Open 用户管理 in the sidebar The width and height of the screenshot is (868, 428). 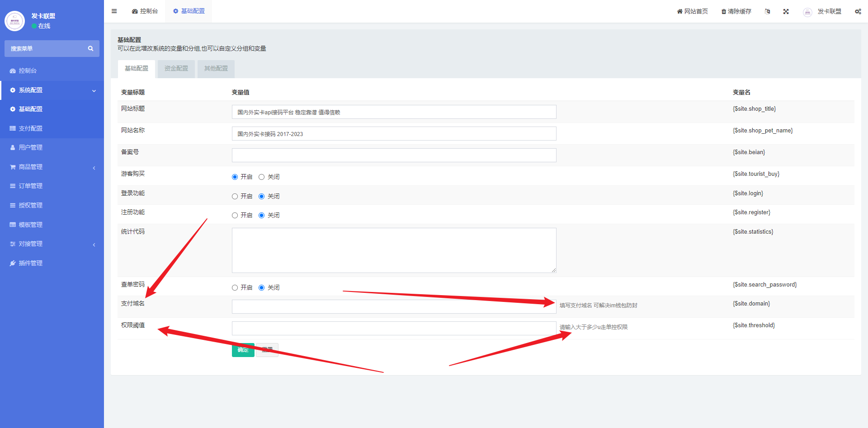coord(52,148)
